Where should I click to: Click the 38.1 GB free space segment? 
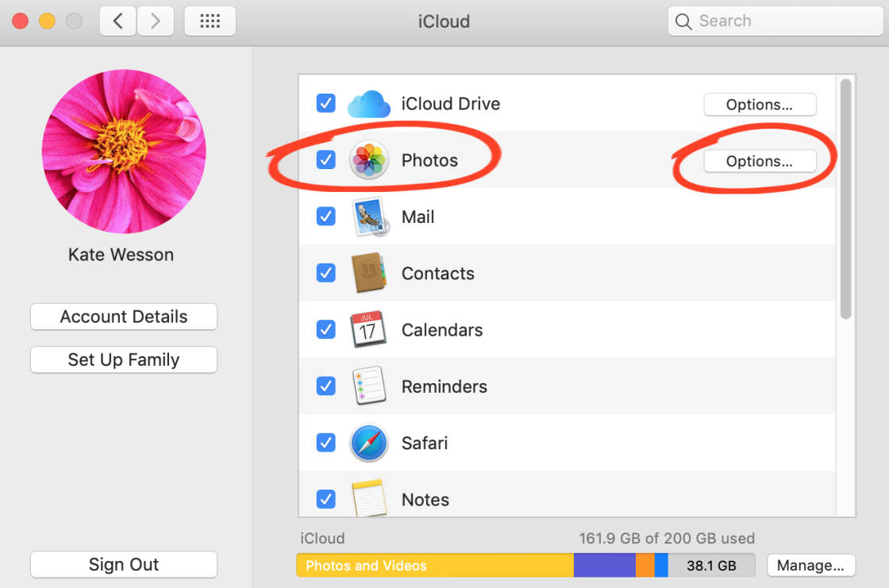point(711,565)
